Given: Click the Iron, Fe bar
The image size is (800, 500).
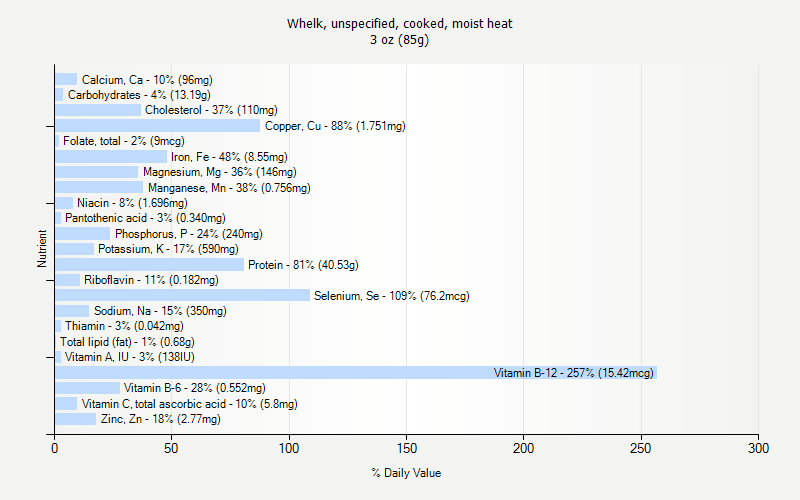Looking at the screenshot, I should click(111, 157).
